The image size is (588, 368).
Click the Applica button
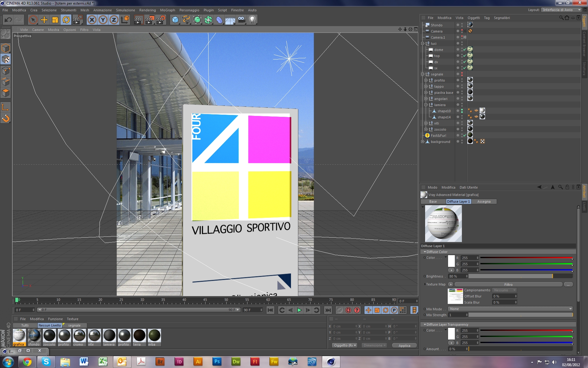tap(404, 345)
